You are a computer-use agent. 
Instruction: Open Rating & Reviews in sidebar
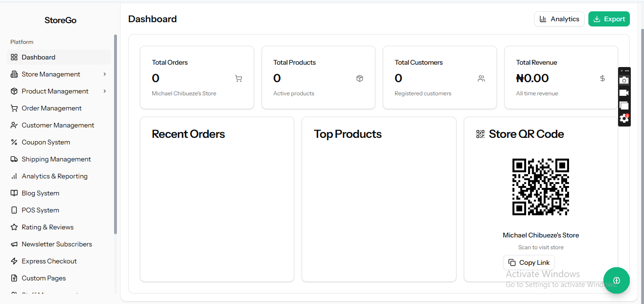click(x=59, y=227)
